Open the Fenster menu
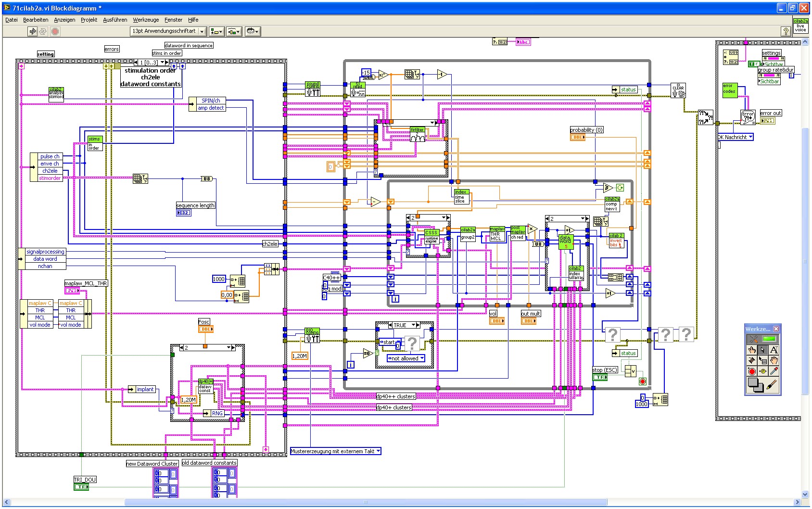The width and height of the screenshot is (812, 509). tap(174, 20)
